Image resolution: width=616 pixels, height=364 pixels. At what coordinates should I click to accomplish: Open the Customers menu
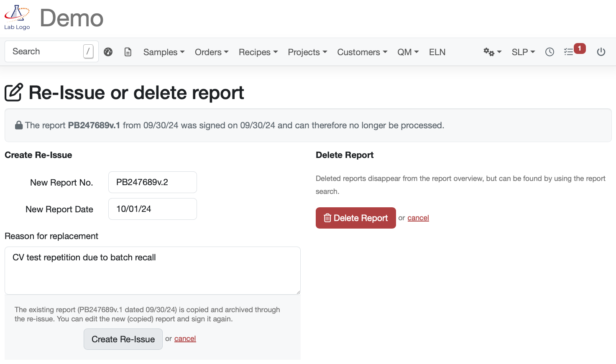click(362, 52)
